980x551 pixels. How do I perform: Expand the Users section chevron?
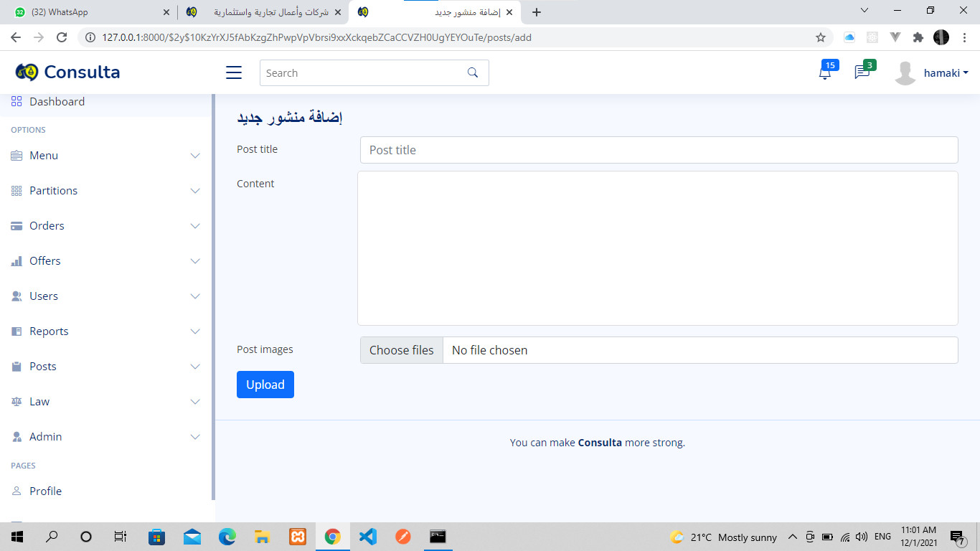tap(195, 296)
